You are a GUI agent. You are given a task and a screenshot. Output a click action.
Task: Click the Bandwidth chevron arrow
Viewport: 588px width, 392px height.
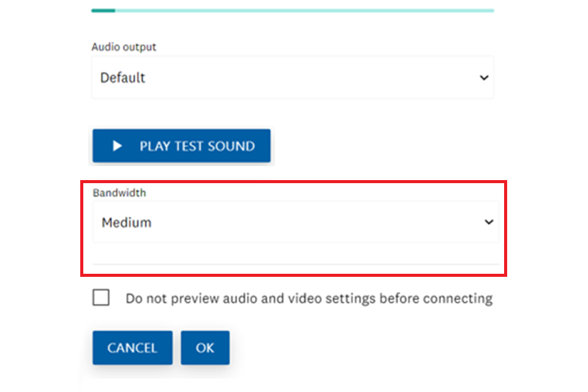(x=489, y=222)
